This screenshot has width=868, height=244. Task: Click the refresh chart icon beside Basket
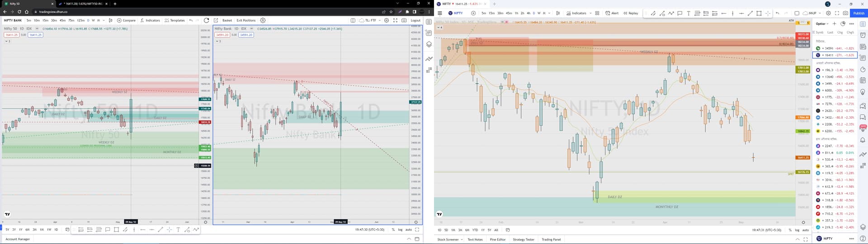(206, 20)
